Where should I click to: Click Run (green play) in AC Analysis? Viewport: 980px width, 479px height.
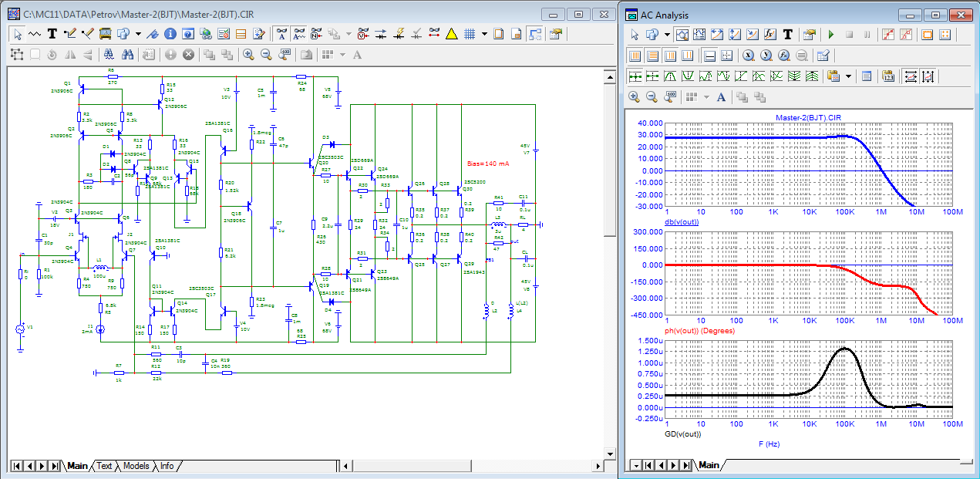[x=830, y=35]
